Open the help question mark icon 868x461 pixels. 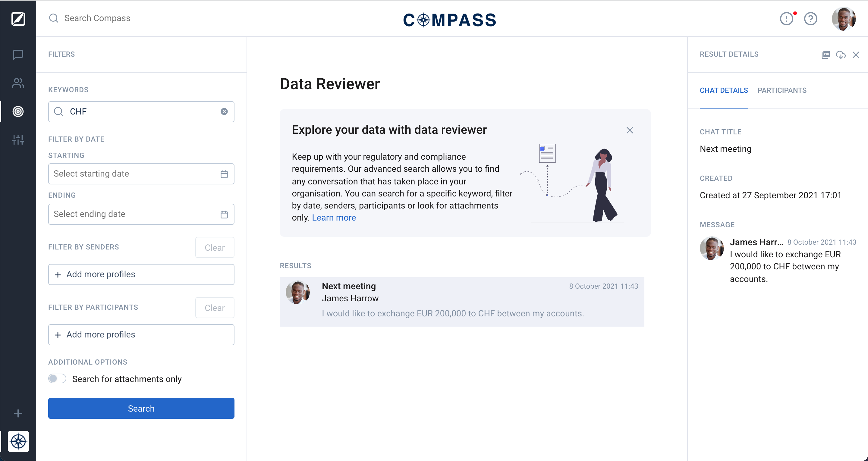[810, 19]
